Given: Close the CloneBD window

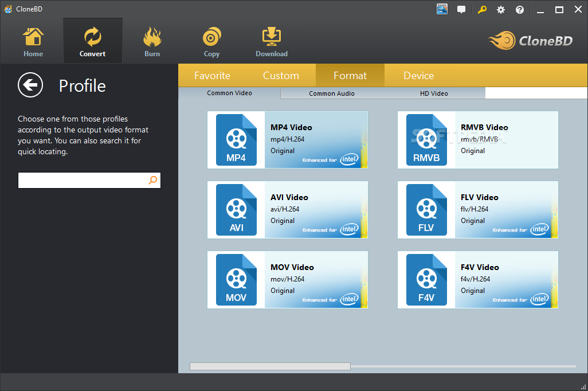Looking at the screenshot, I should [578, 10].
